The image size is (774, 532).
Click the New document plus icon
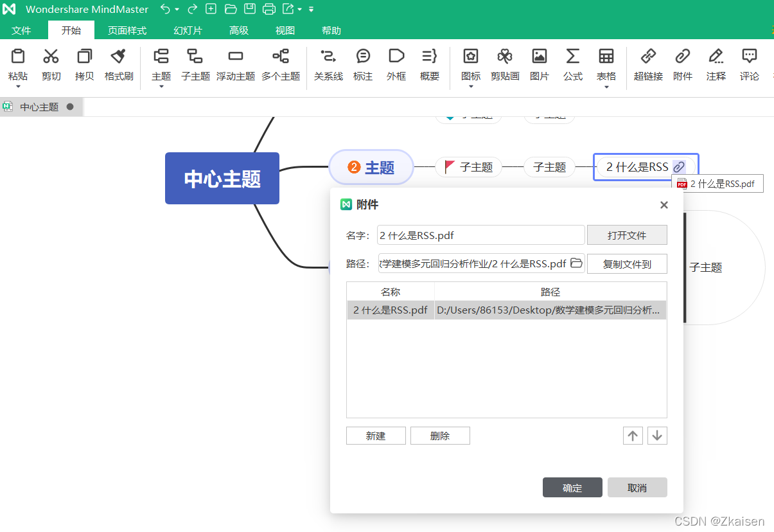pyautogui.click(x=211, y=9)
